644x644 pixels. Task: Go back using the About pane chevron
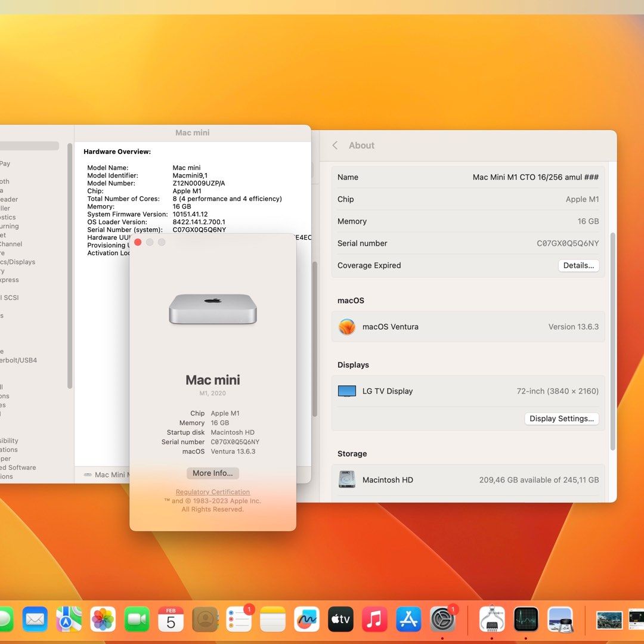[x=335, y=145]
